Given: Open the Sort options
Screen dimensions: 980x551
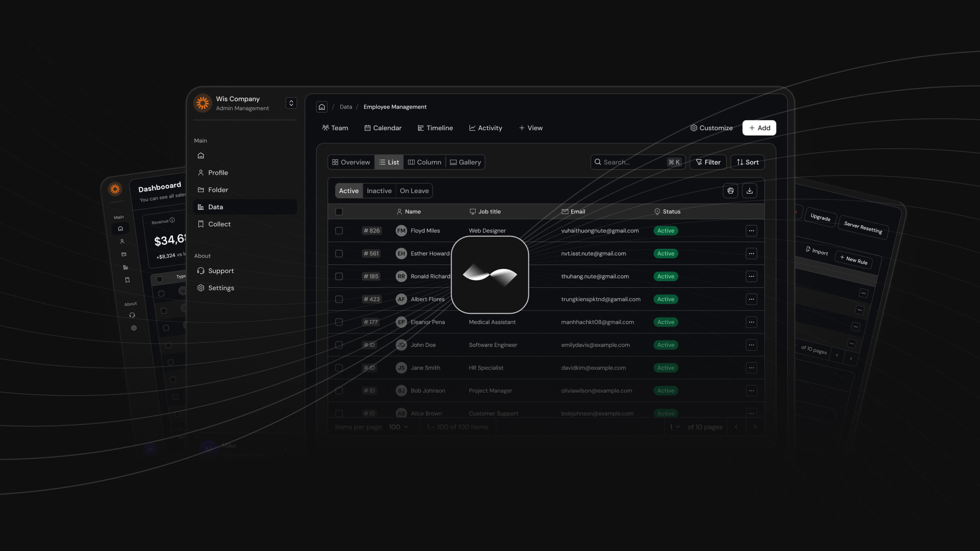Looking at the screenshot, I should click(748, 162).
